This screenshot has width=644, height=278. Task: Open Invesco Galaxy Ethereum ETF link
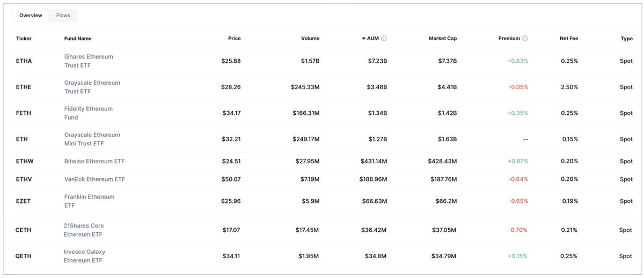84,256
